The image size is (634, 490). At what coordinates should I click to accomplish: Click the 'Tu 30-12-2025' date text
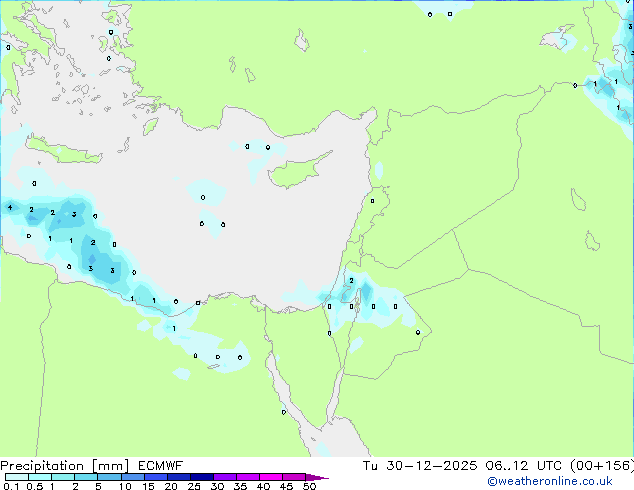coord(420,466)
